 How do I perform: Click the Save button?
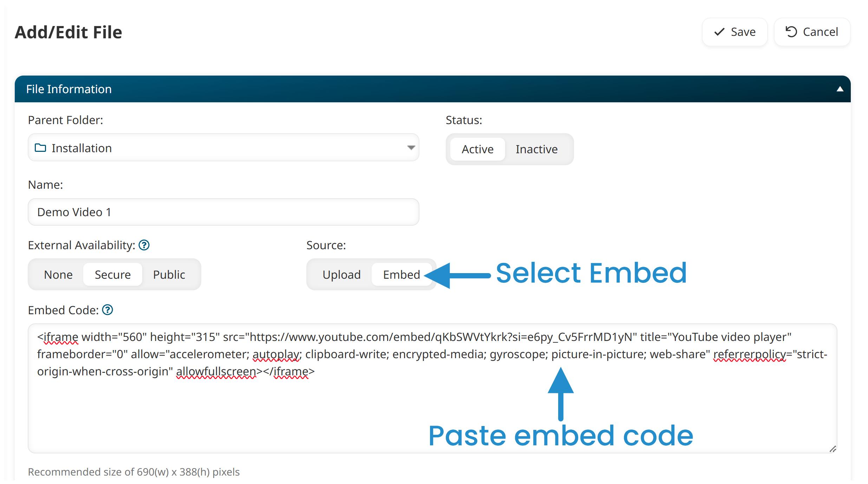[735, 32]
